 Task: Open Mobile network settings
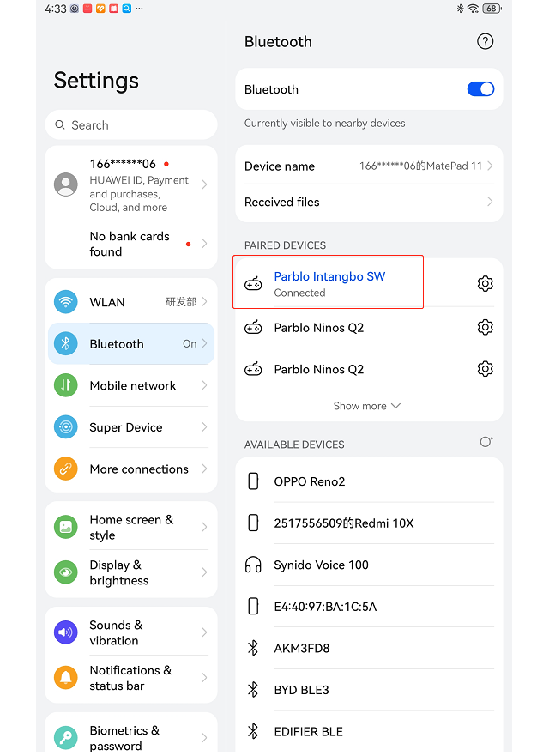click(131, 385)
